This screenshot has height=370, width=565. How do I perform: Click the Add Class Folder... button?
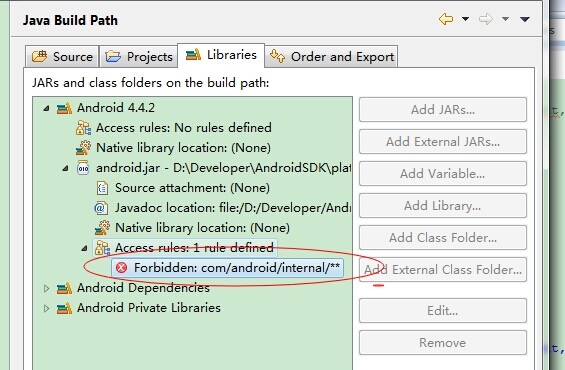pos(443,238)
